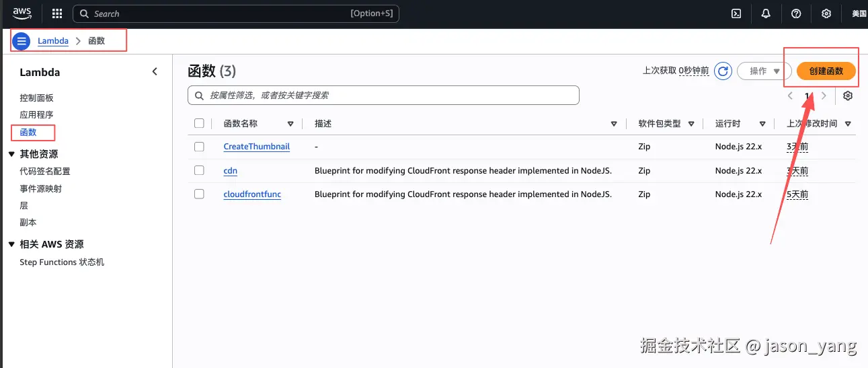Click the cdn row description text
This screenshot has height=368, width=868.
463,170
